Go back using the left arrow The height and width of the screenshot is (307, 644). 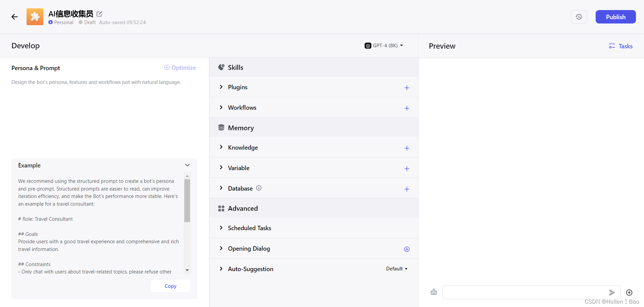tap(14, 17)
